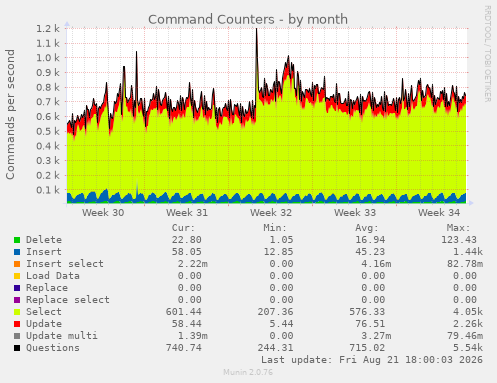Click the 'Max:' column header
497x383 pixels.
coord(458,228)
